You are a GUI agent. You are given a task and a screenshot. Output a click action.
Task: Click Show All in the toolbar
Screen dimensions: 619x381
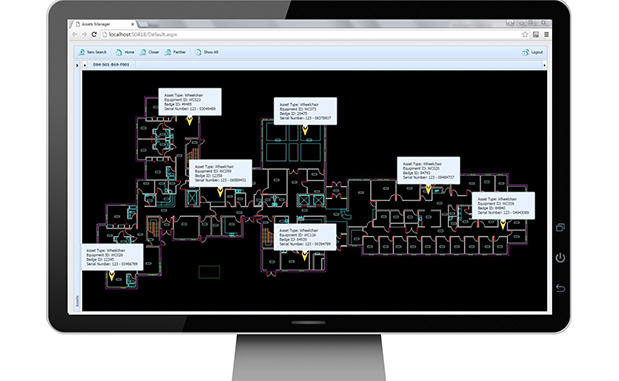(206, 52)
